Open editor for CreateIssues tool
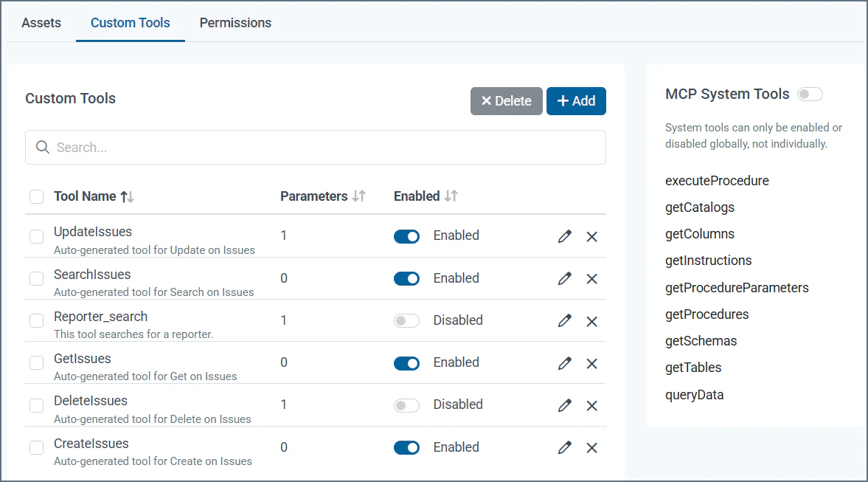The width and height of the screenshot is (868, 482). click(565, 447)
